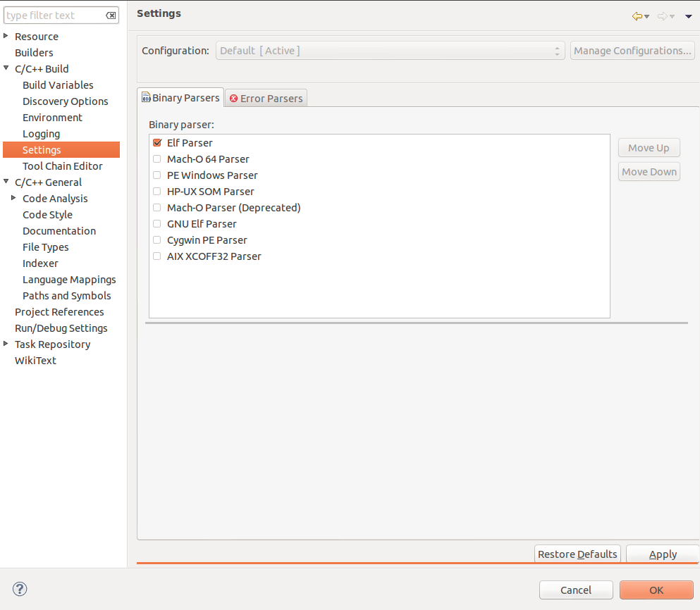Check the PE Windows Parser checkbox
Screen dimensions: 700x610
[156, 175]
